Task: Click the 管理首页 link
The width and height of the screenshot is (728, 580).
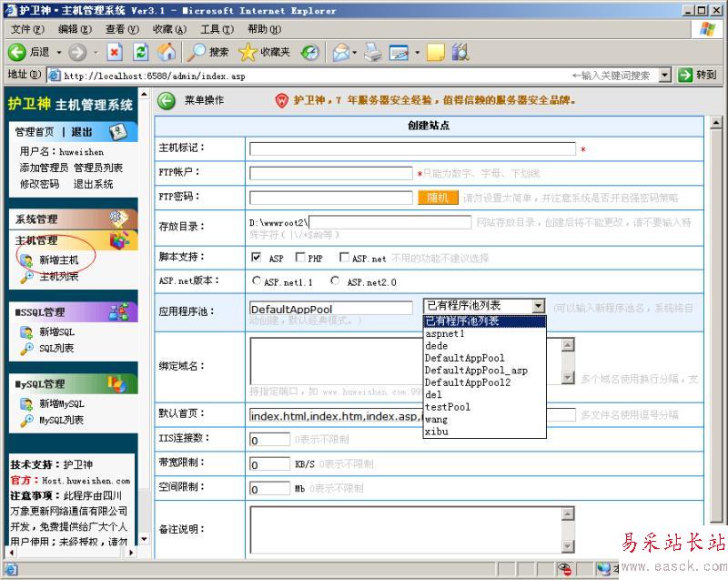Action: pos(35,132)
